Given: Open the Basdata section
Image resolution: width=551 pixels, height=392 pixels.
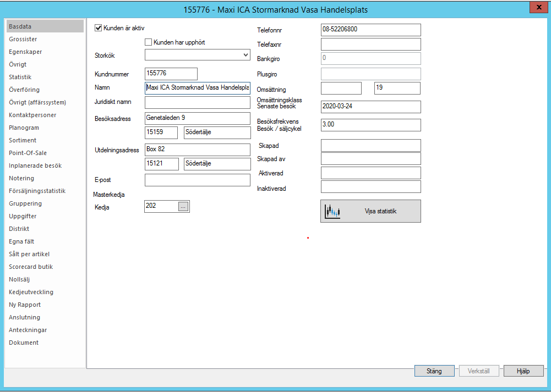Looking at the screenshot, I should click(x=45, y=26).
